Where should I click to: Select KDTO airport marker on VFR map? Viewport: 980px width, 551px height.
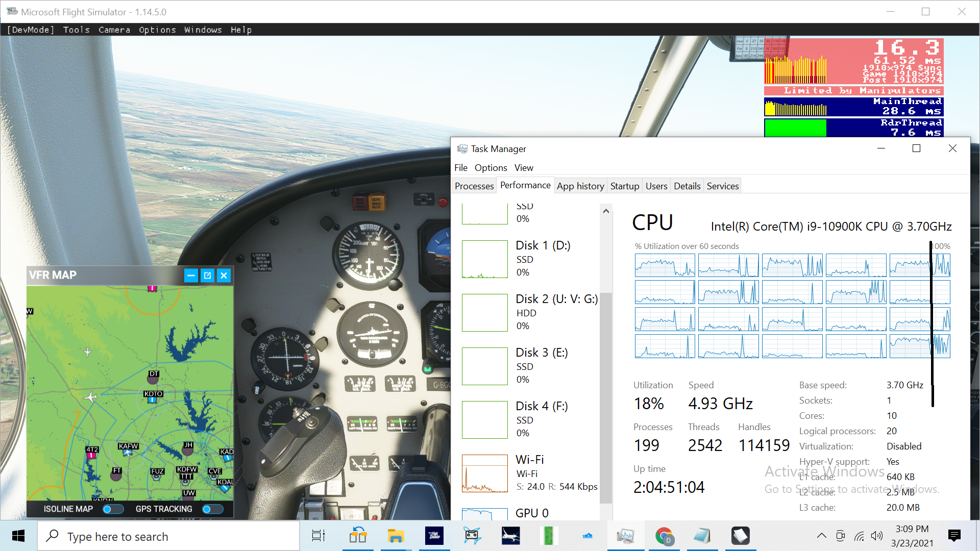click(x=153, y=396)
